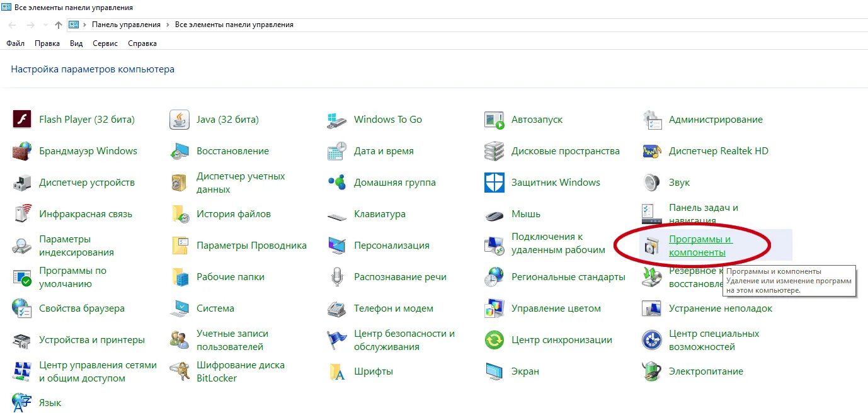Expand the recent locations dropdown arrow
This screenshot has width=868, height=418.
(45, 25)
